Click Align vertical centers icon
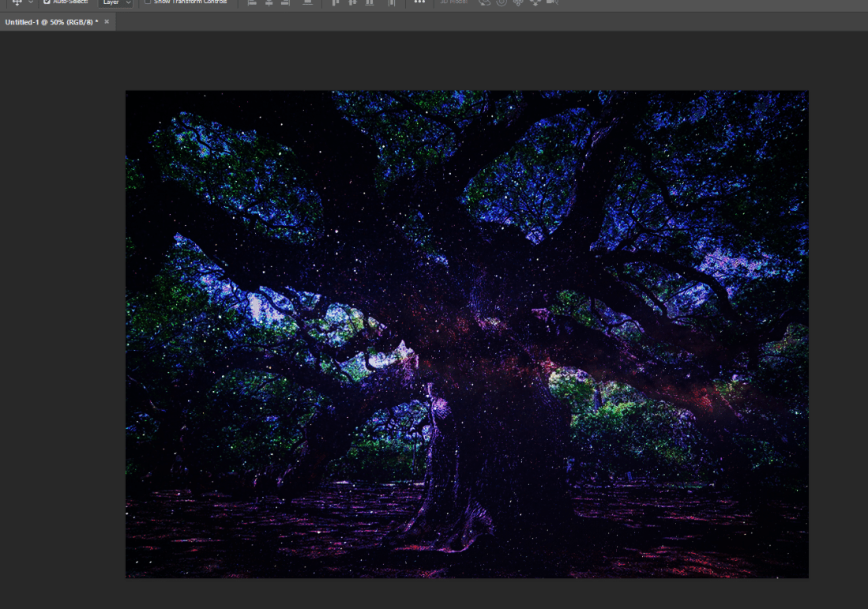This screenshot has width=868, height=609. 351,3
